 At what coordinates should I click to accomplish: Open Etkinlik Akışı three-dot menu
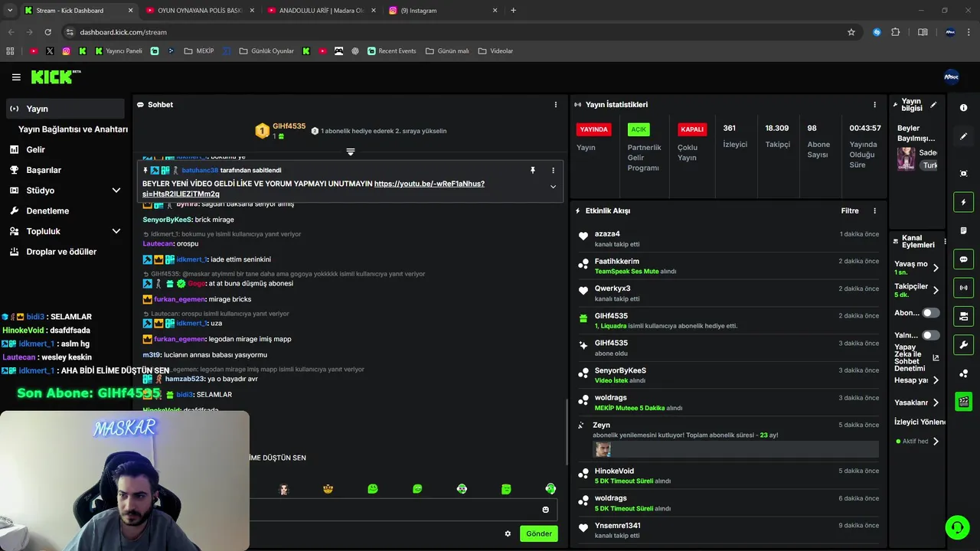click(874, 210)
